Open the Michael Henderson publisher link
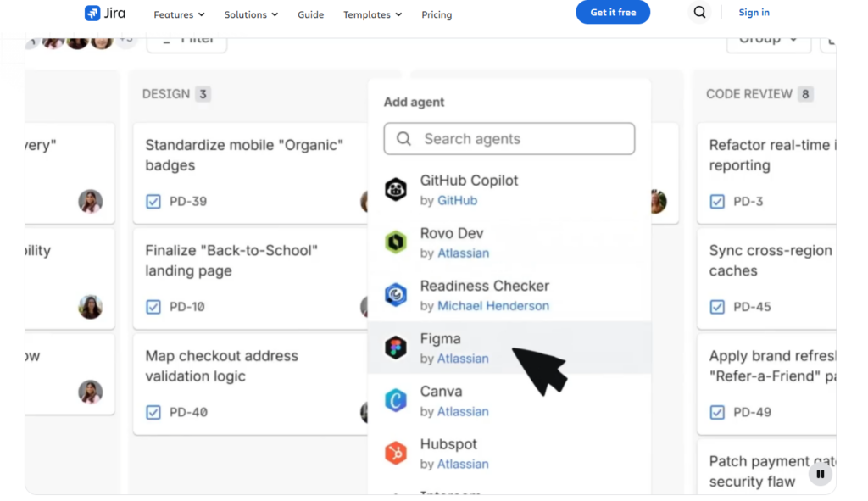Screen dimensions: 868x501 click(493, 305)
